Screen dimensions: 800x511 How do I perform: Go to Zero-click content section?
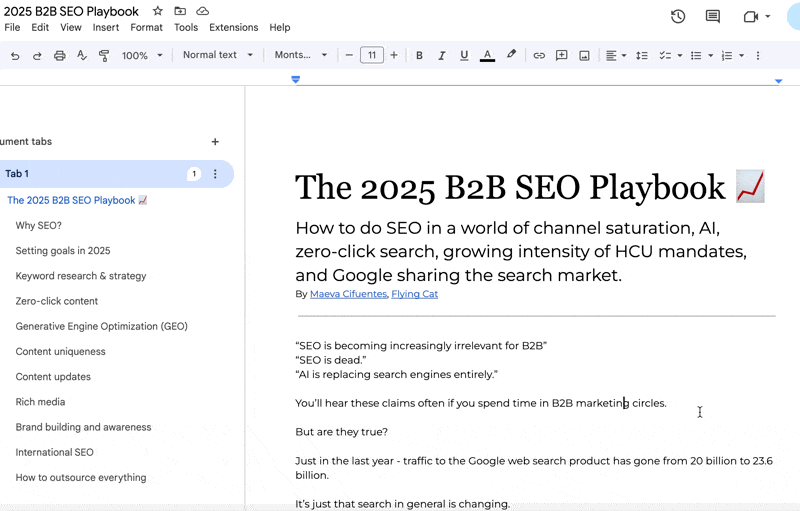coord(57,301)
